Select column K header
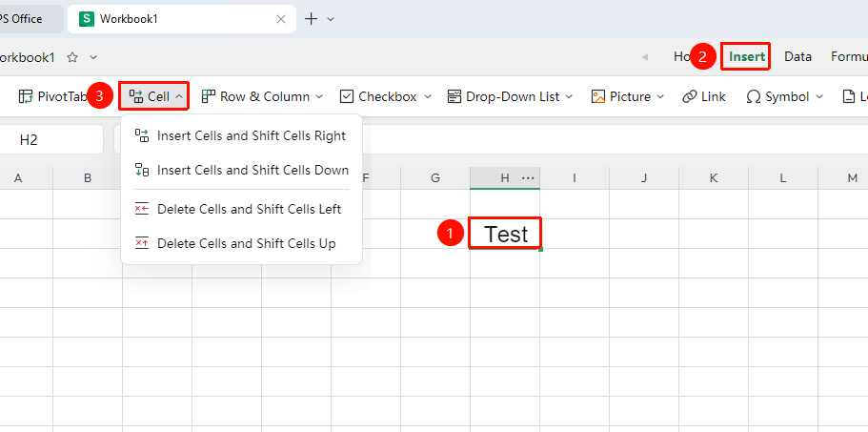868x432 pixels. tap(714, 177)
